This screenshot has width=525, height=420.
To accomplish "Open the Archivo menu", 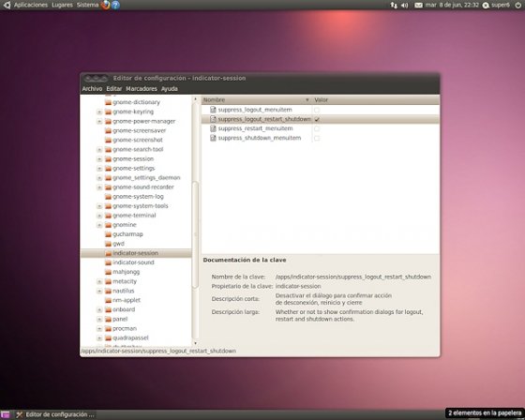I will point(92,89).
